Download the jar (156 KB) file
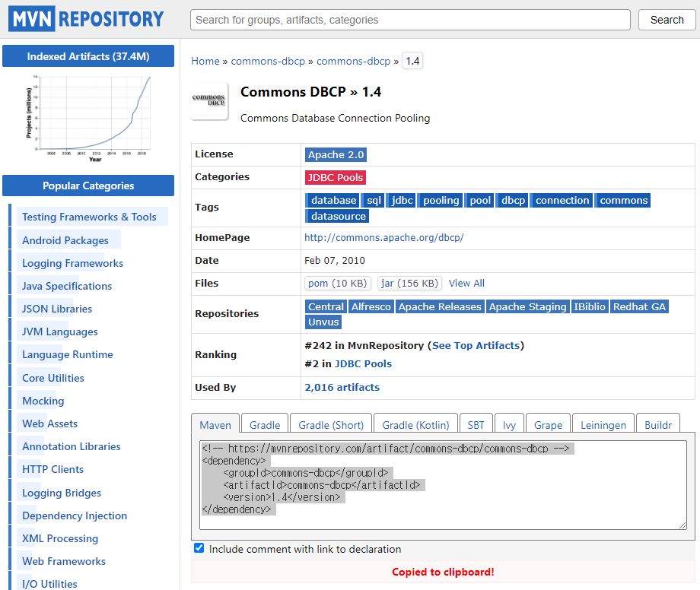 coord(410,283)
